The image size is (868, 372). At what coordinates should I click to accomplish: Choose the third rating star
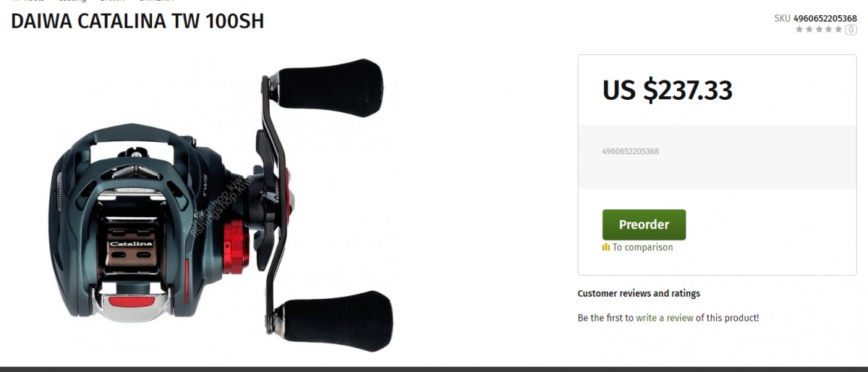[819, 30]
